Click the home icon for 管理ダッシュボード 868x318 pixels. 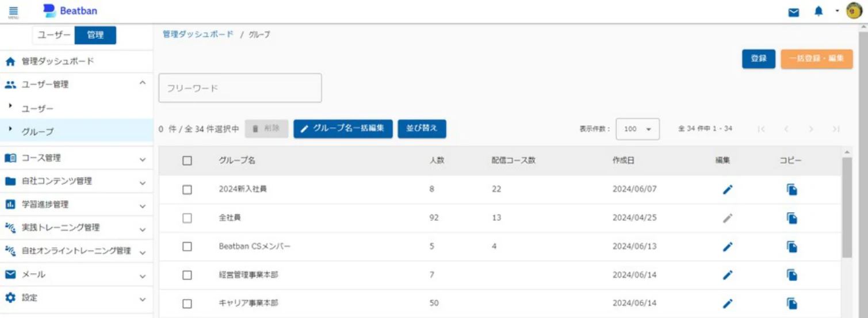pyautogui.click(x=10, y=61)
